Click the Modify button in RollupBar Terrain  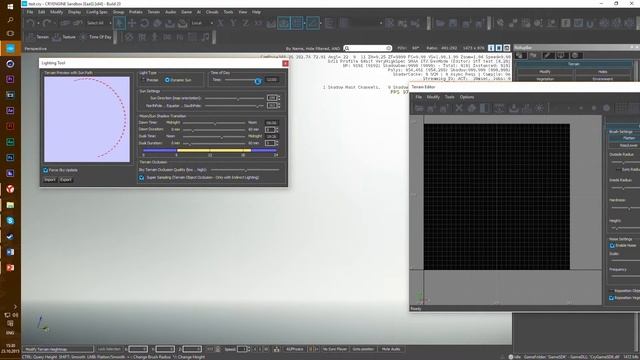click(544, 72)
